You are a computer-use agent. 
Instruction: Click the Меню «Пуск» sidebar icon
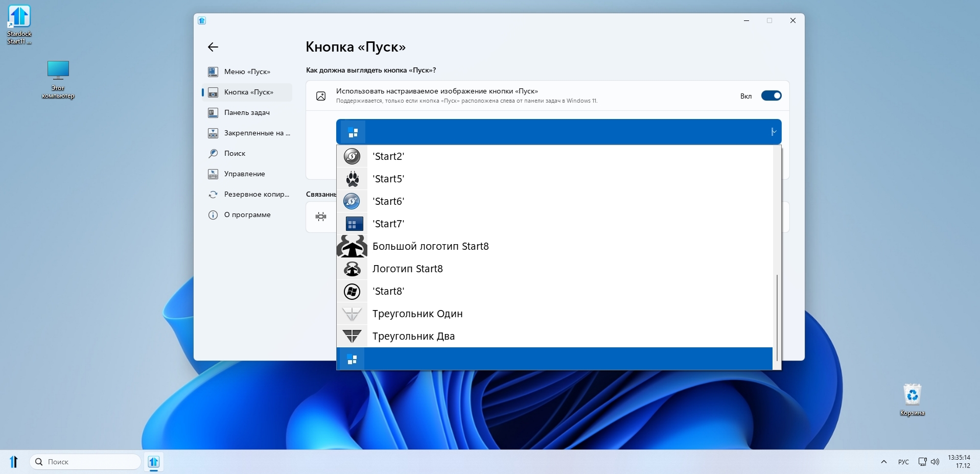[x=213, y=72]
